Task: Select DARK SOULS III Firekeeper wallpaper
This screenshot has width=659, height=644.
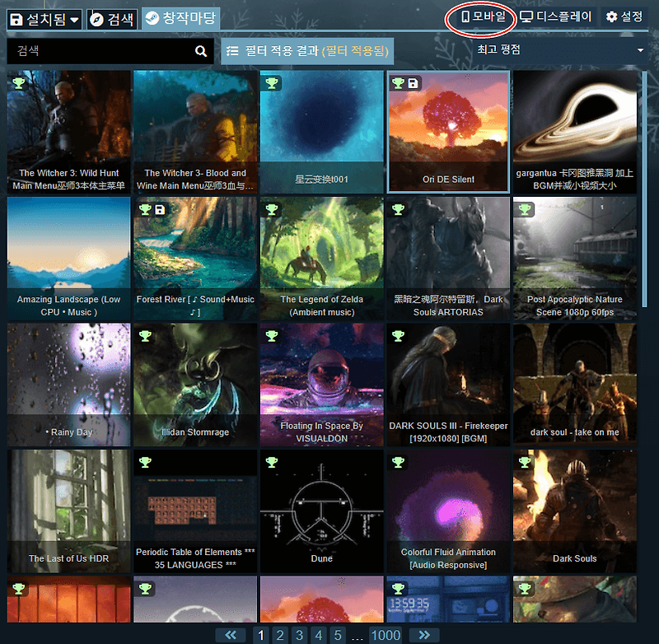Action: [x=448, y=385]
